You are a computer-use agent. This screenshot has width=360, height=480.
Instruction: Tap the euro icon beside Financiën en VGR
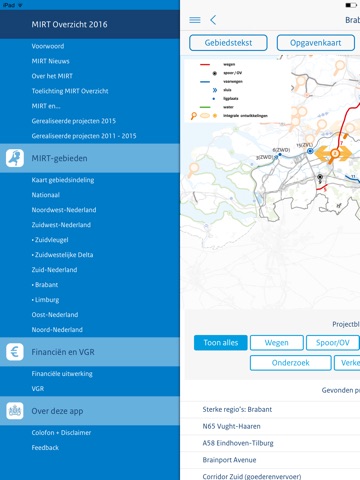click(15, 352)
